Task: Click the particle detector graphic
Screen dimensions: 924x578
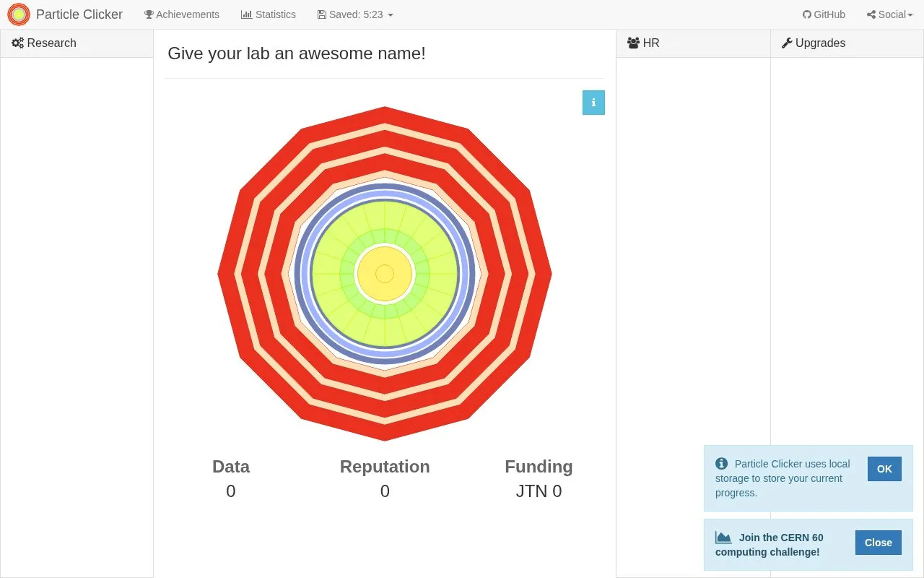Action: click(385, 274)
